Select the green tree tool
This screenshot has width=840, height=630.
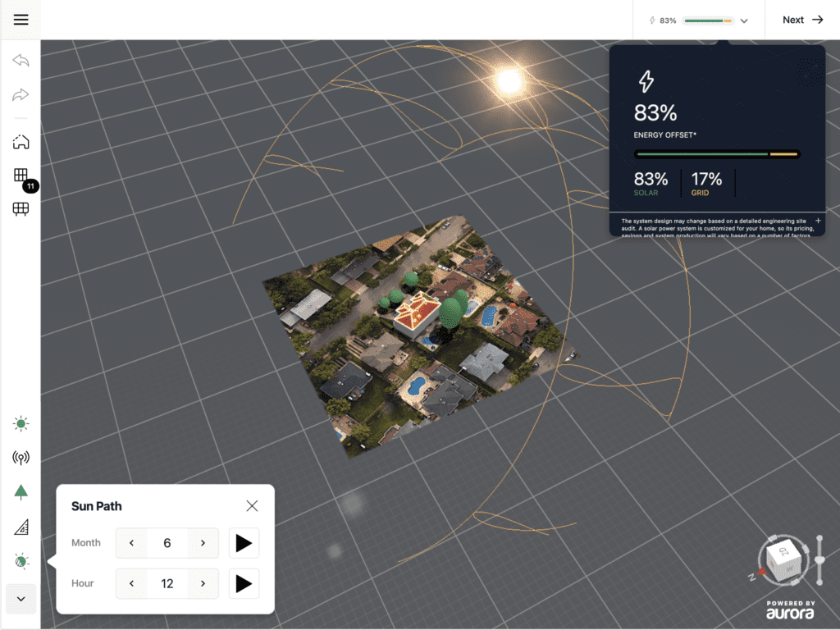coord(21,492)
